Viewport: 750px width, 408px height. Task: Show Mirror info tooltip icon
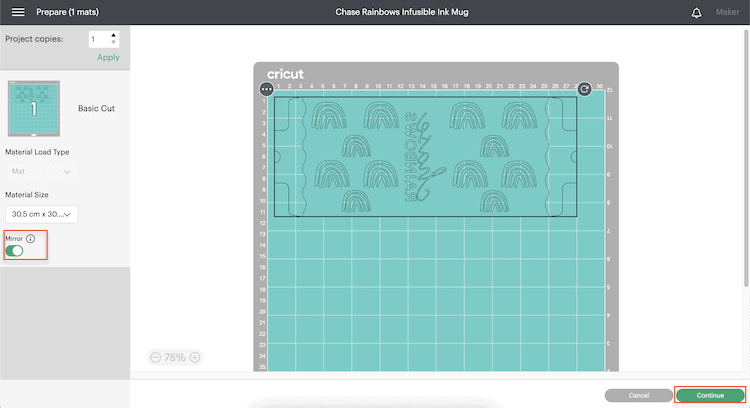31,238
